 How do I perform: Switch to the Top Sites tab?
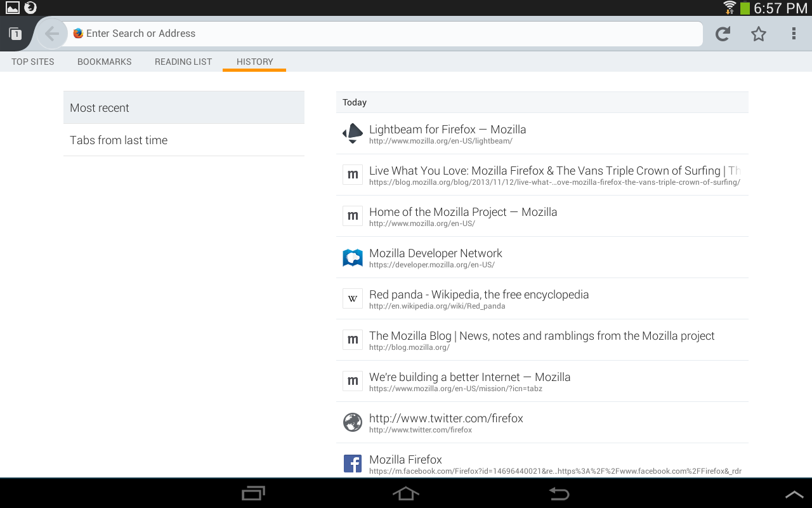pyautogui.click(x=33, y=62)
